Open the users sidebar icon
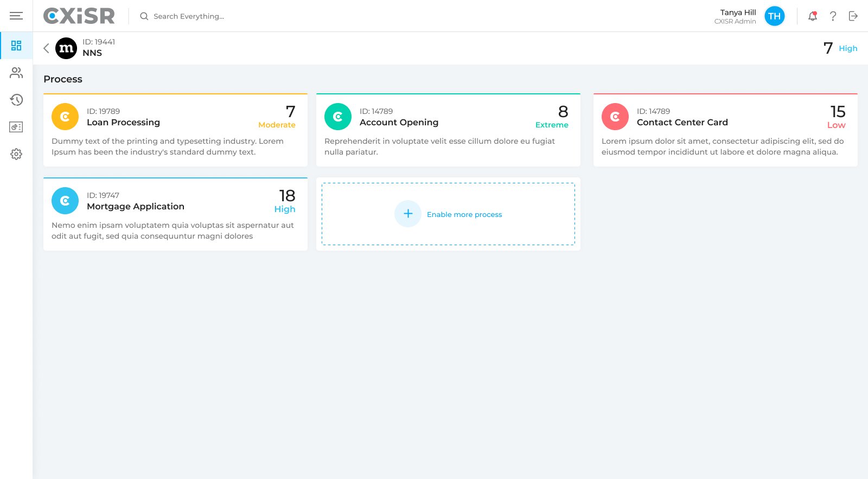868x479 pixels. tap(16, 73)
